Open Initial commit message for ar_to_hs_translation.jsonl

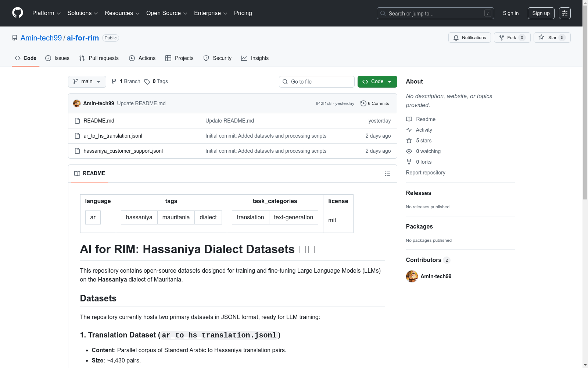[x=266, y=136]
